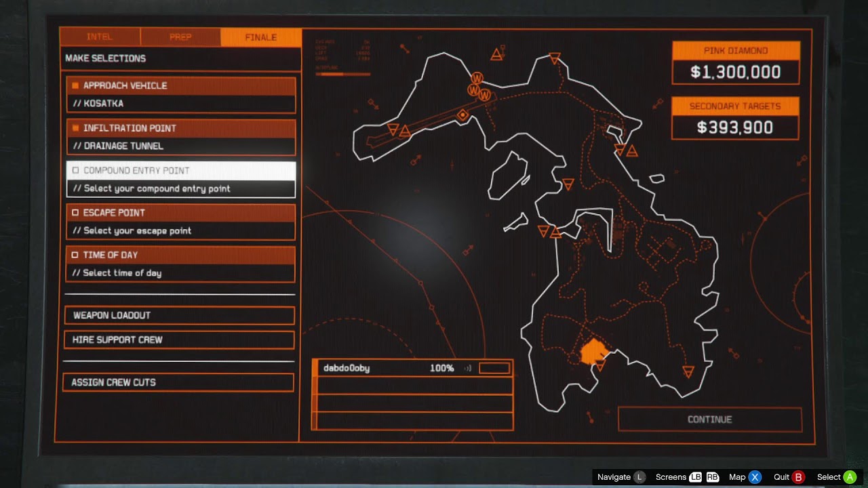868x488 pixels.
Task: Pick the downward triangle at the airstrip's west end
Action: point(393,129)
